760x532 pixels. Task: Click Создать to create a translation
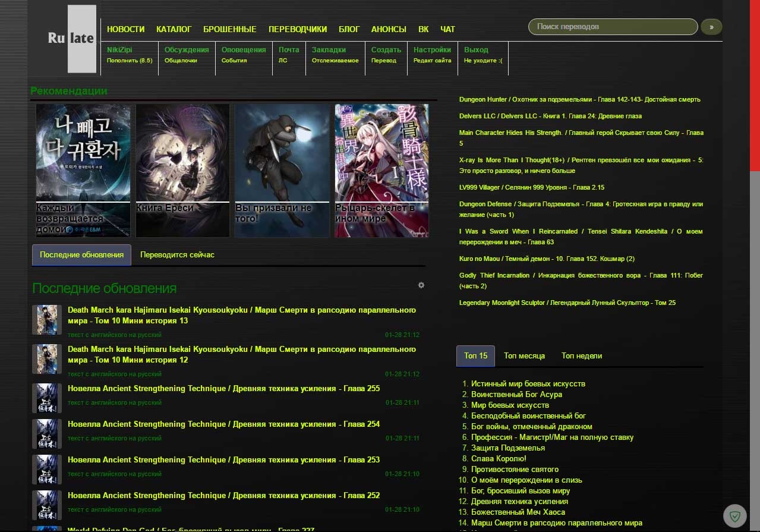[x=386, y=50]
